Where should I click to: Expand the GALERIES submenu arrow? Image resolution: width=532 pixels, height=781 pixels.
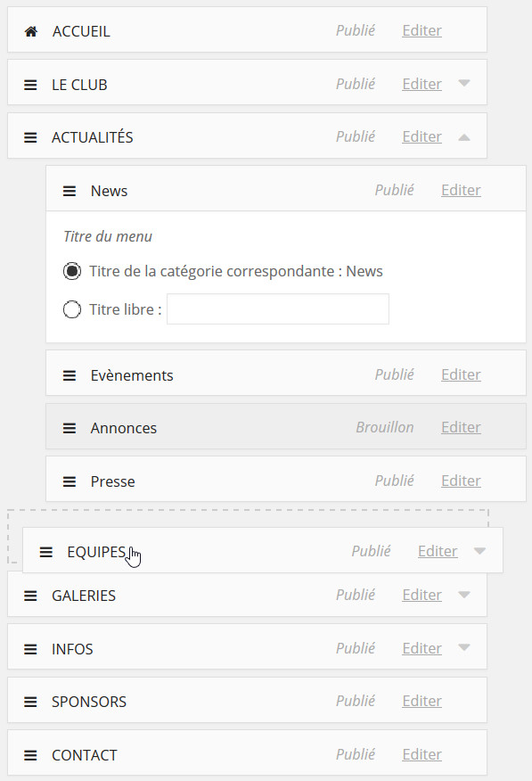tap(464, 594)
